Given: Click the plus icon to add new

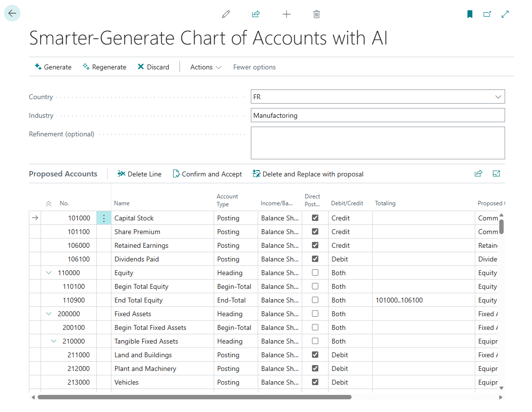Looking at the screenshot, I should 287,14.
